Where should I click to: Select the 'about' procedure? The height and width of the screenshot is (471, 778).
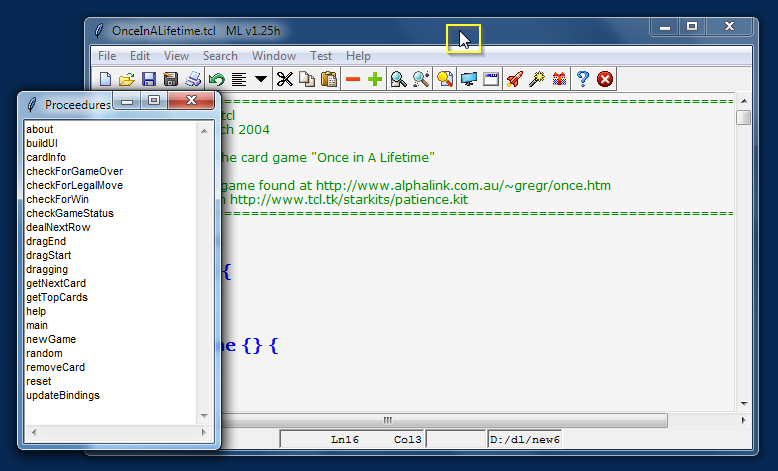(40, 130)
